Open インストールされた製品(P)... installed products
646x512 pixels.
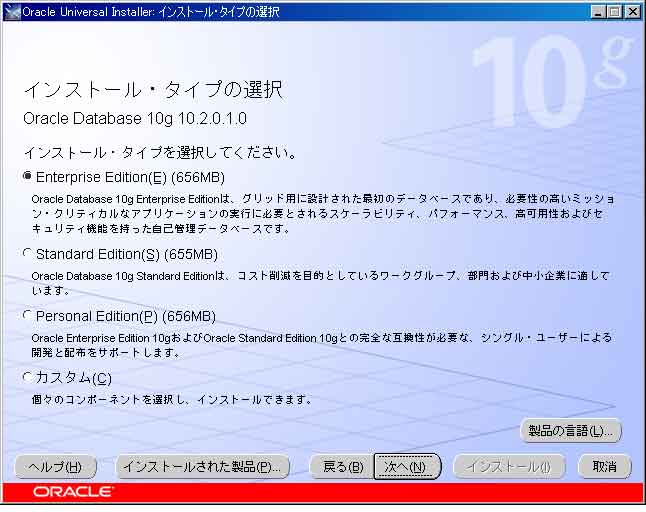[202, 467]
